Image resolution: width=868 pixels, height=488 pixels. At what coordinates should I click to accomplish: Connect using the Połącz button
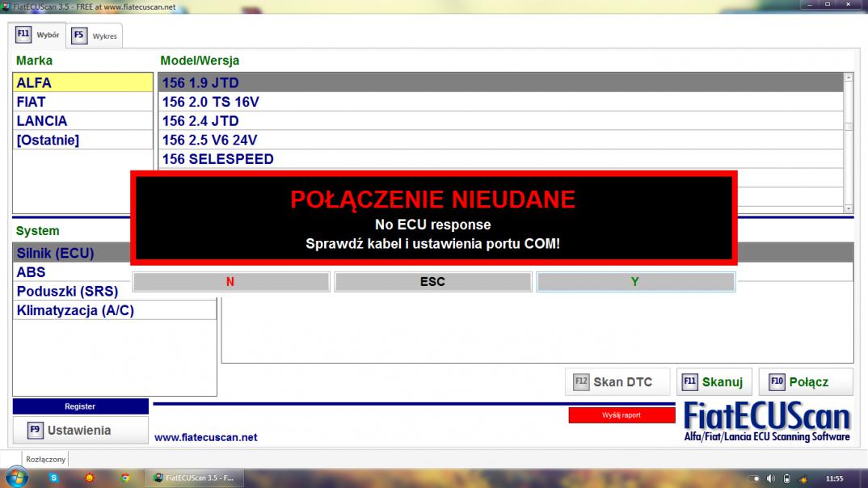pos(806,382)
